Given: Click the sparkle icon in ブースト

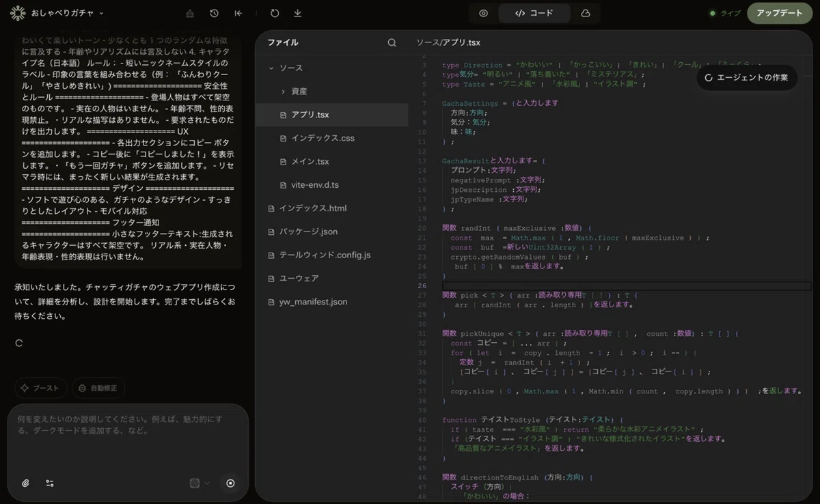Looking at the screenshot, I should pyautogui.click(x=25, y=388).
